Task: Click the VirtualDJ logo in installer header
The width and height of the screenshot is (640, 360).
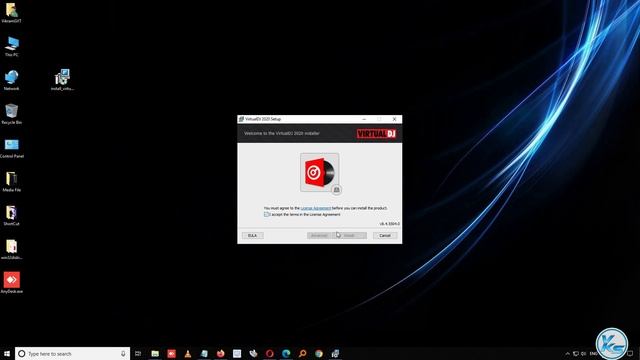Action: [x=376, y=133]
